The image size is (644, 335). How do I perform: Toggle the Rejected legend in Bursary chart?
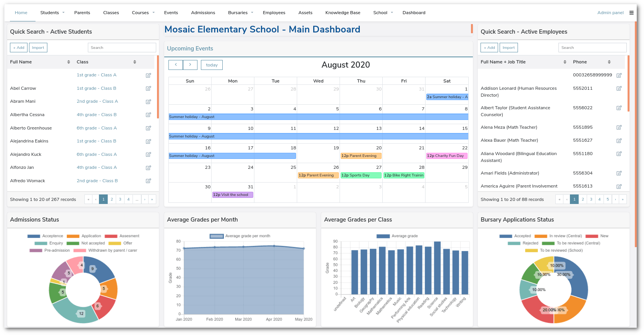(x=523, y=243)
